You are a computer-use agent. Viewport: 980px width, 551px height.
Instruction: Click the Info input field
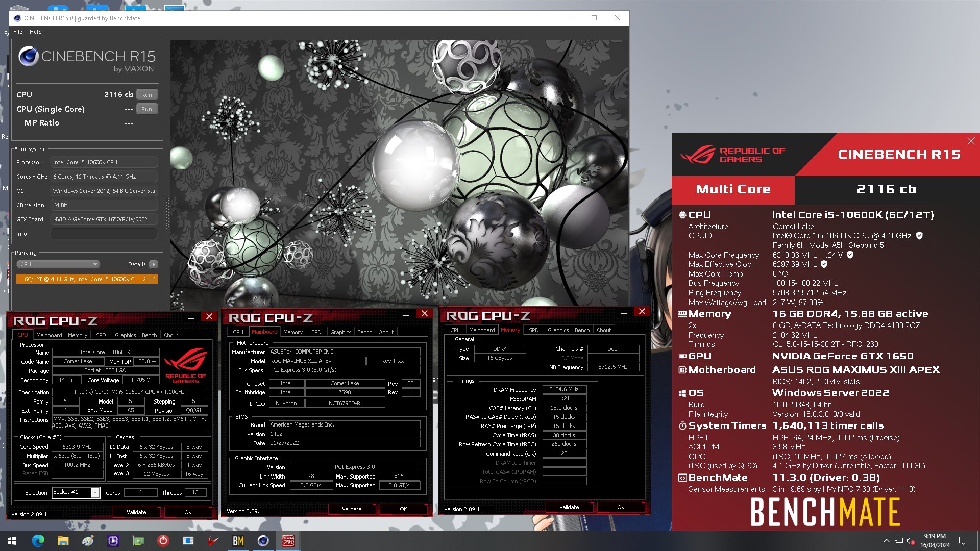[104, 234]
